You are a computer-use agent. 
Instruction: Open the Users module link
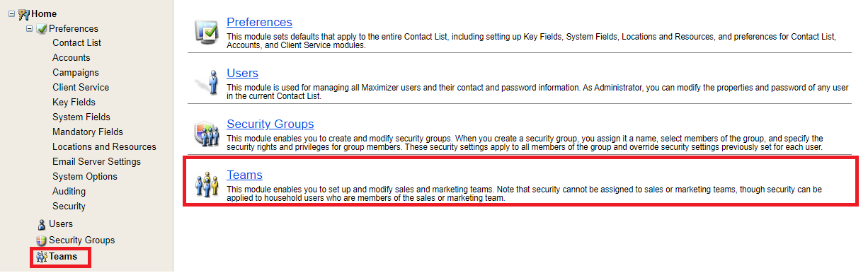242,73
